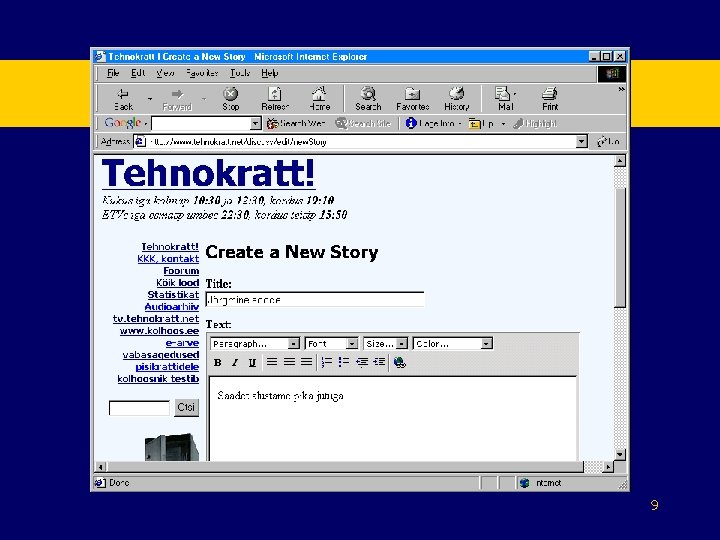This screenshot has width=720, height=540.
Task: Open the Size dropdown
Action: 385,343
